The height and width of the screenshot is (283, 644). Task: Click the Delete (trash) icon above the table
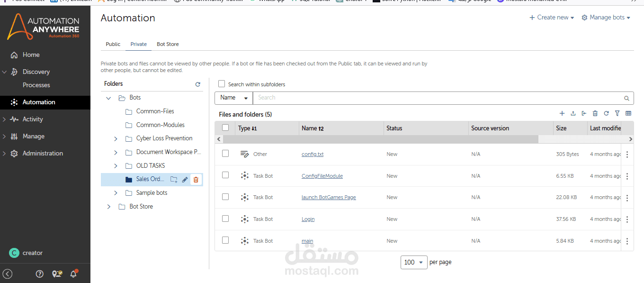pos(595,113)
